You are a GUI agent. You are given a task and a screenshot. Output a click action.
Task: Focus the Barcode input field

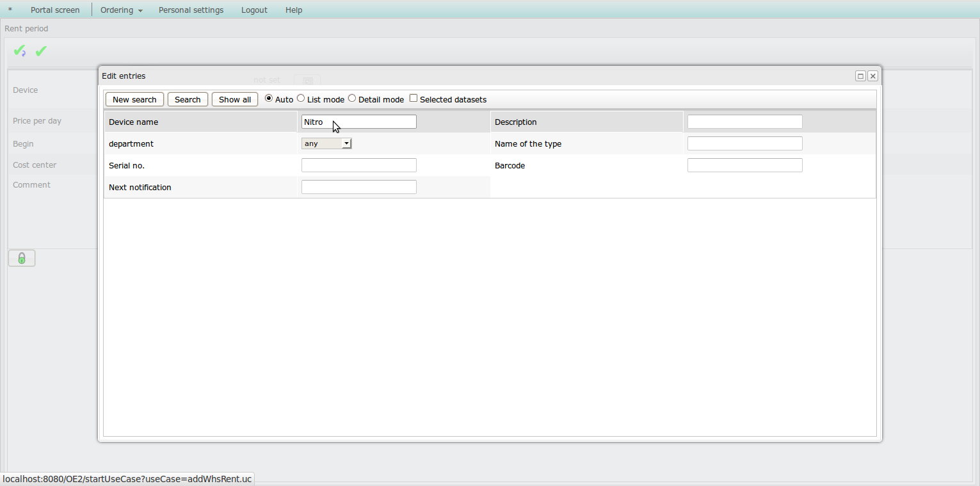(744, 165)
